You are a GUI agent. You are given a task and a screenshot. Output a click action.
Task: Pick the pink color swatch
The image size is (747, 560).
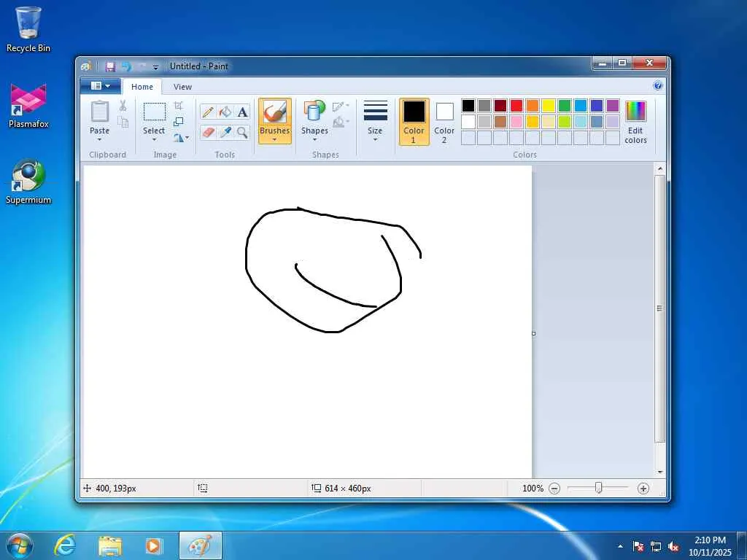(516, 122)
